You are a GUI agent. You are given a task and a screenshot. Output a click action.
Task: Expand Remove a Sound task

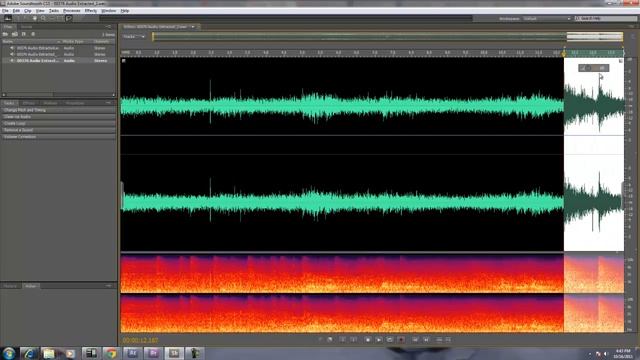click(58, 130)
